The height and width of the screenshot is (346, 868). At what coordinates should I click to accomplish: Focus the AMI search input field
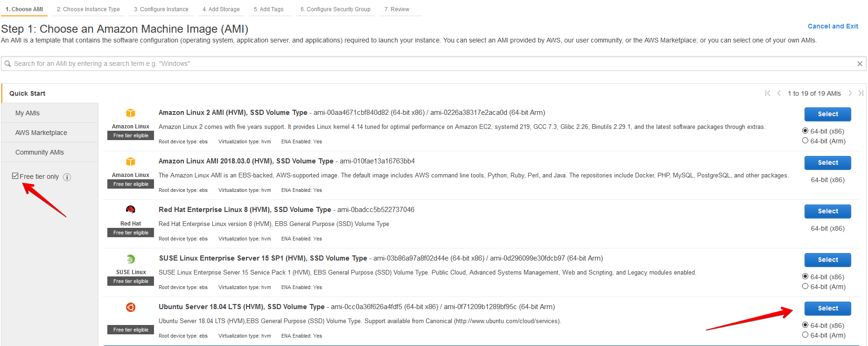pyautogui.click(x=434, y=64)
